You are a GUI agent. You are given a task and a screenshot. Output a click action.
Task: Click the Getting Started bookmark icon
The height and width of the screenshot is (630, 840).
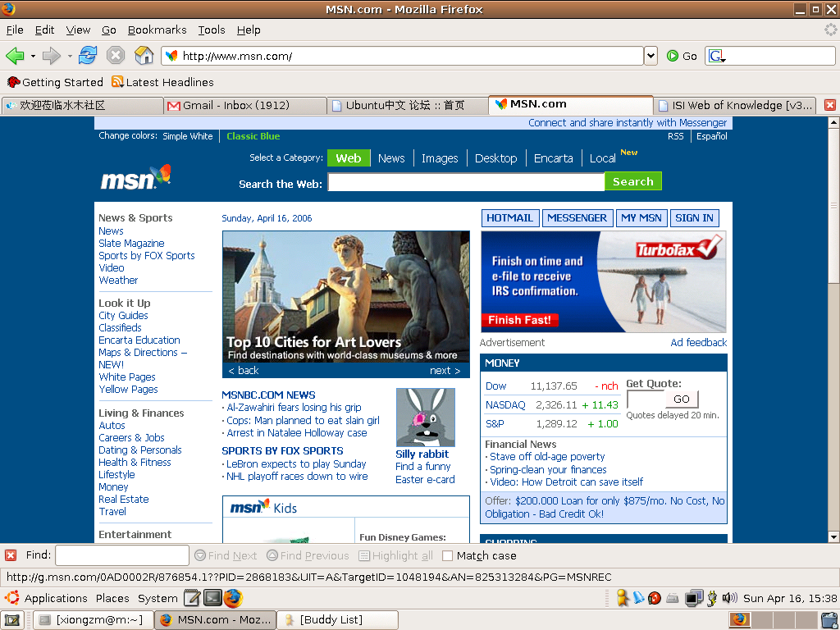point(13,82)
